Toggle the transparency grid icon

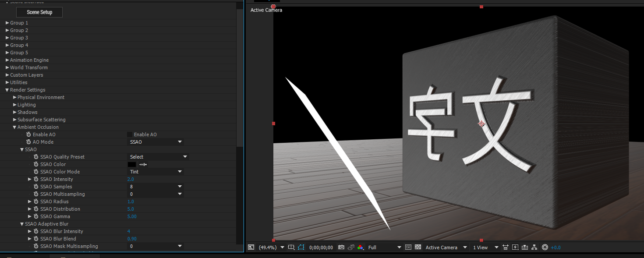(x=418, y=247)
